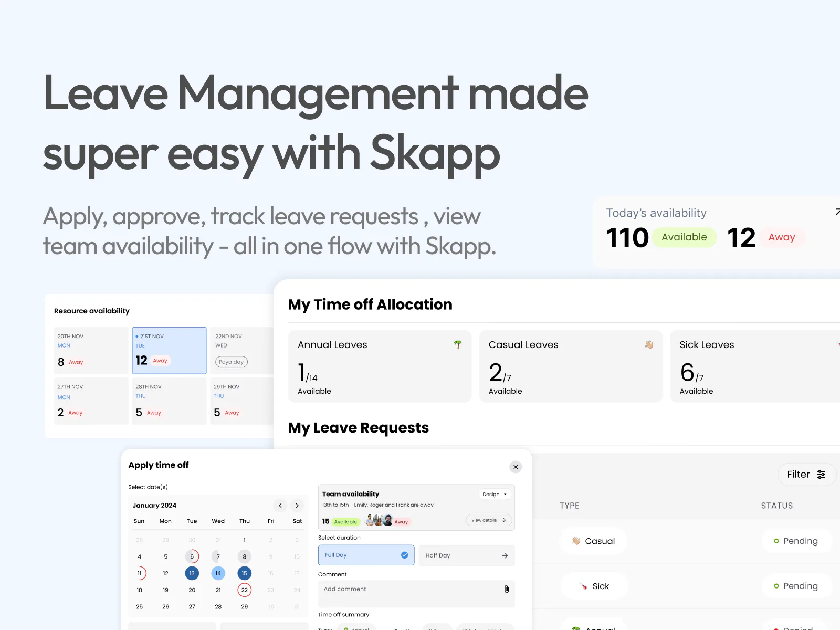Click the Sick leave type chip

594,586
